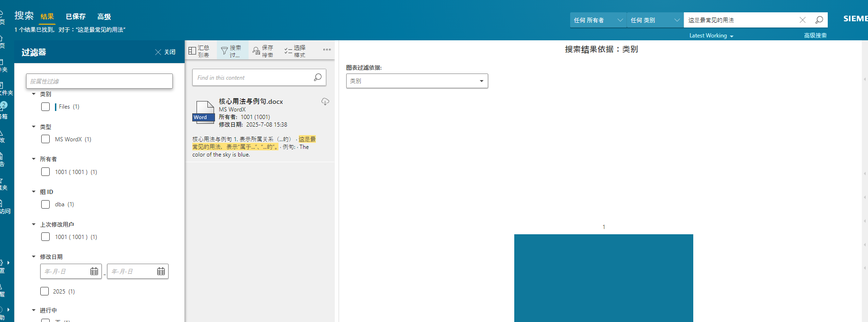Collapse the 类别 filter section

point(34,94)
